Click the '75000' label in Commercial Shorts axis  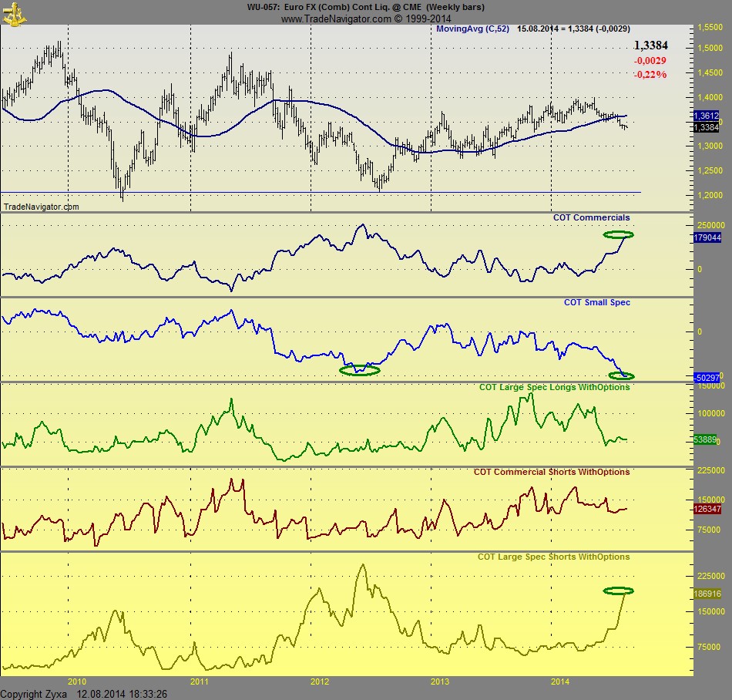pyautogui.click(x=709, y=530)
